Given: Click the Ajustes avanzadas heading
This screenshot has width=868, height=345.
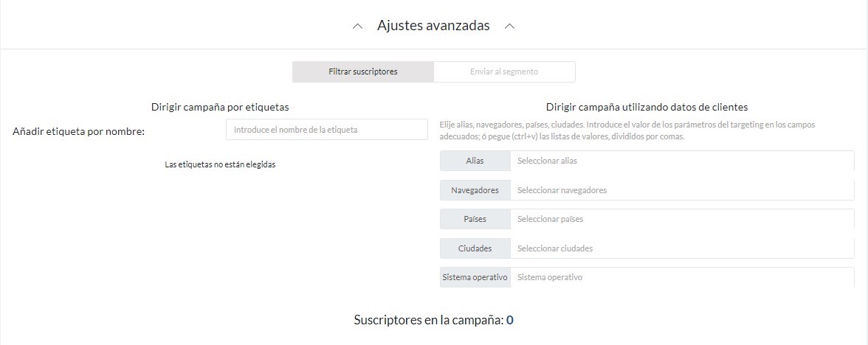Looking at the screenshot, I should pos(433,25).
